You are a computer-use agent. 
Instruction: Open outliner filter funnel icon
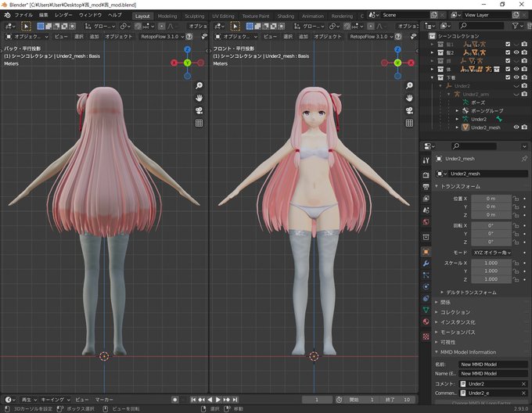pos(517,26)
